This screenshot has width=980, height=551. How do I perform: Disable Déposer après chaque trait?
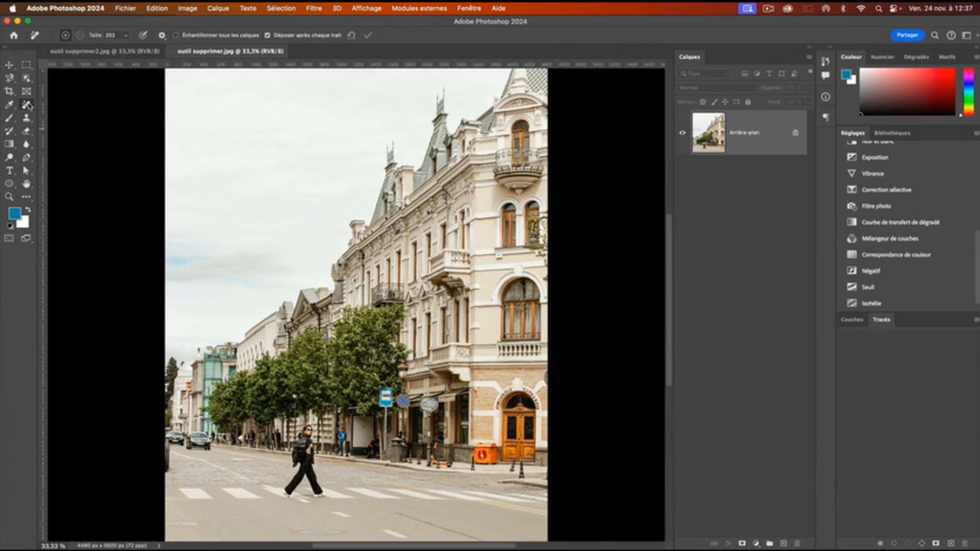266,35
